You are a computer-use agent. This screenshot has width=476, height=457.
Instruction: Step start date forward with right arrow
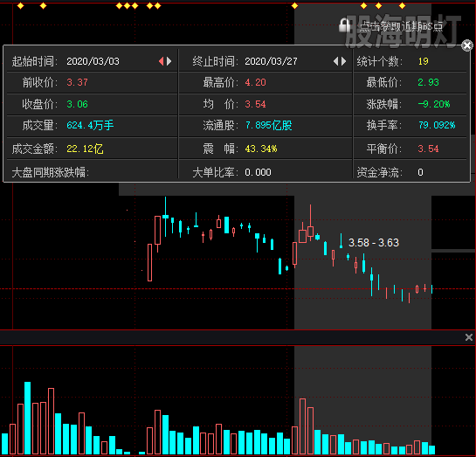click(169, 61)
